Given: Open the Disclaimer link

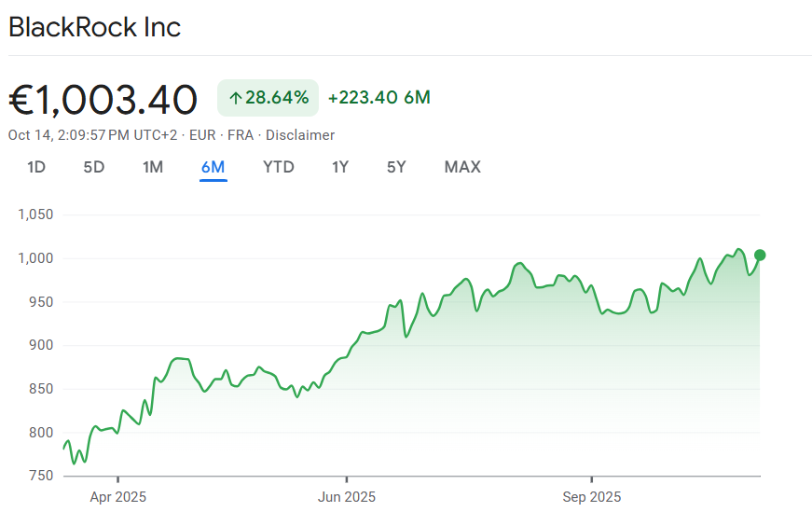Looking at the screenshot, I should 300,135.
